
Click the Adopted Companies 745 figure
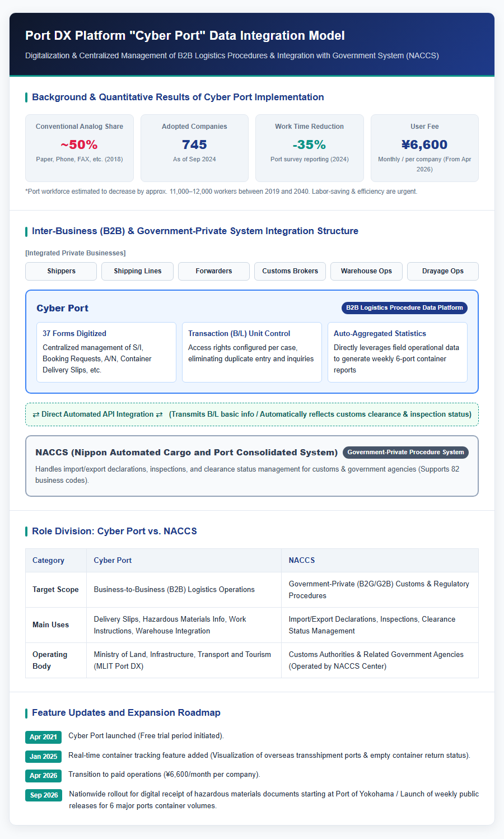pos(194,145)
